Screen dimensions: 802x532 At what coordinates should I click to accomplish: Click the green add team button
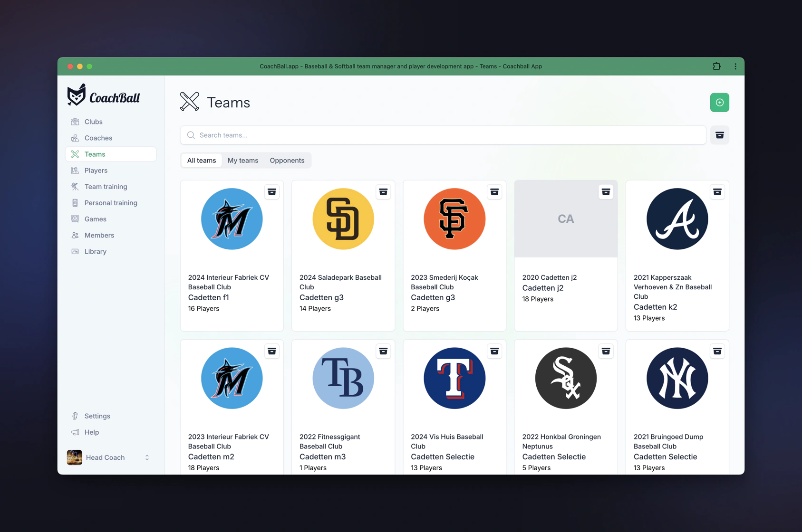coord(719,102)
